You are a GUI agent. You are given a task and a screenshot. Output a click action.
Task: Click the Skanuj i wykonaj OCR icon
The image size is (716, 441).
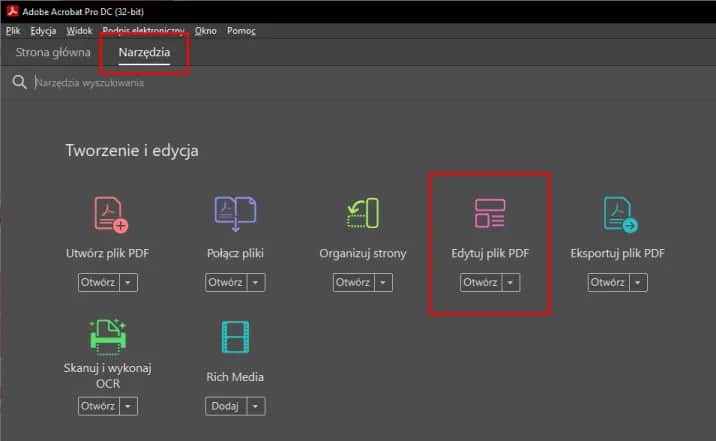(108, 337)
